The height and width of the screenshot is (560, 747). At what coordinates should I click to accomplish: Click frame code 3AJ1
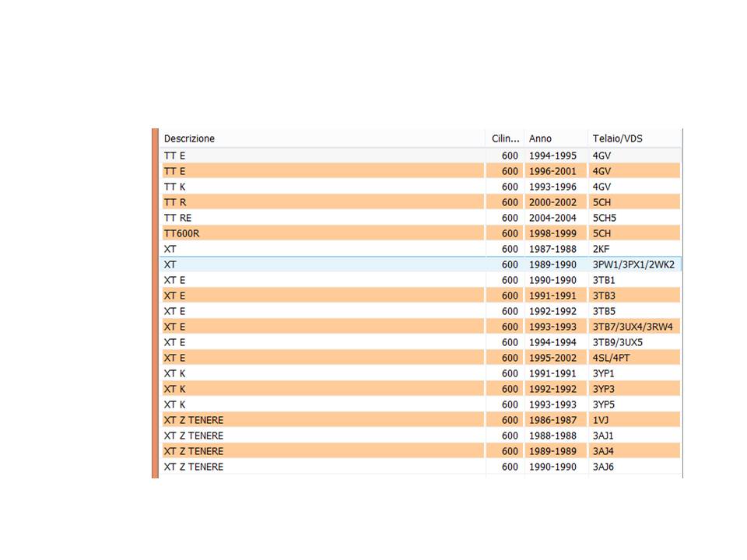coord(603,436)
